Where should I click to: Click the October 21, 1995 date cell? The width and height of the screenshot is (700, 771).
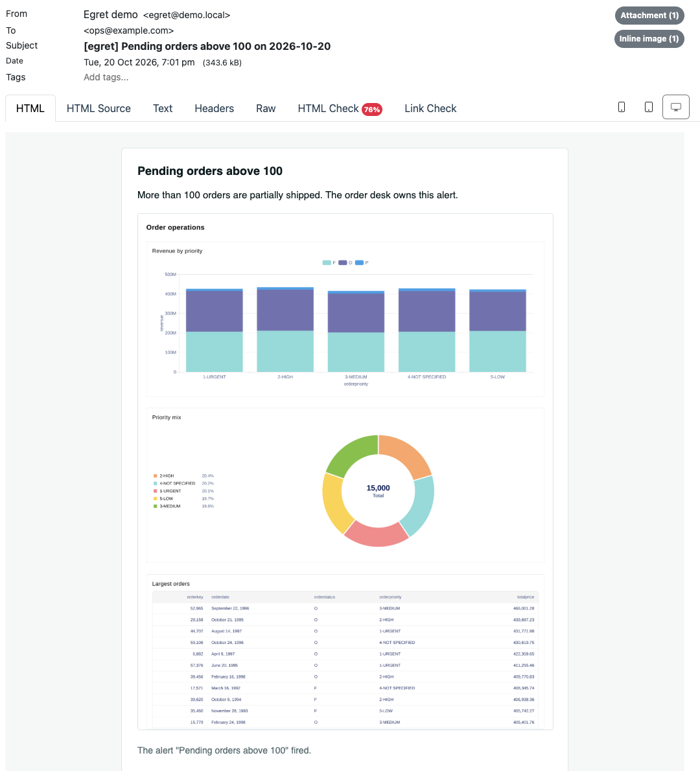pyautogui.click(x=227, y=619)
